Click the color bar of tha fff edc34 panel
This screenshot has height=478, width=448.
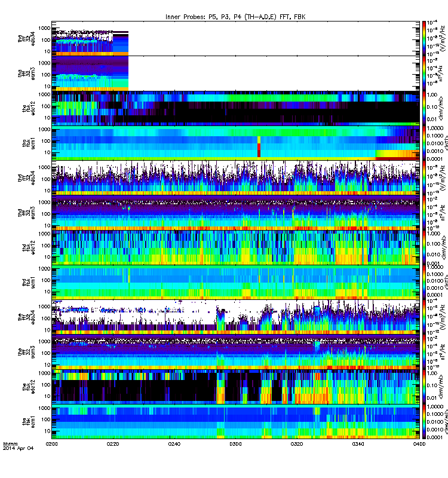coord(424,38)
